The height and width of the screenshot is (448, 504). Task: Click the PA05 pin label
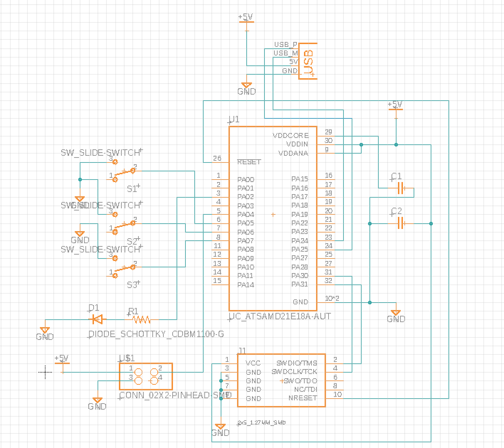tap(246, 223)
